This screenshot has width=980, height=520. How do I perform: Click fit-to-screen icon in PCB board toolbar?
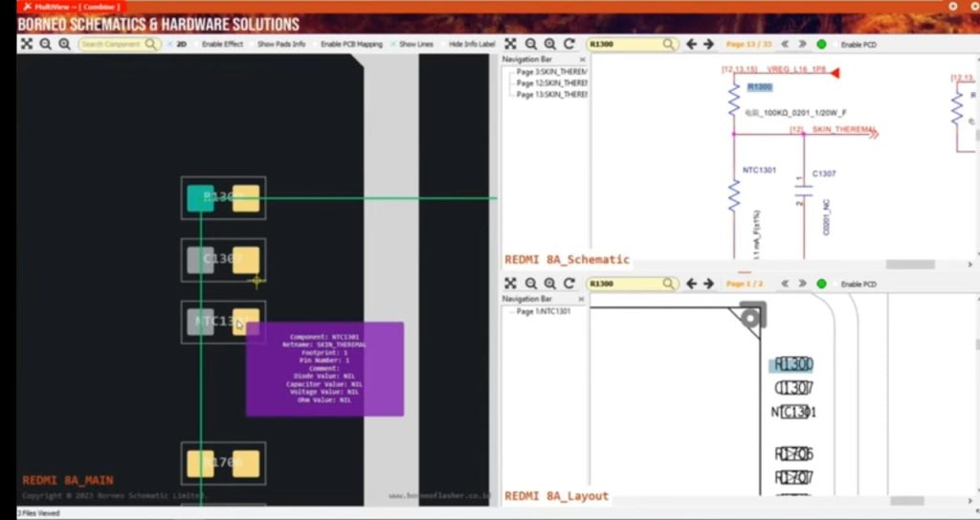(x=27, y=44)
